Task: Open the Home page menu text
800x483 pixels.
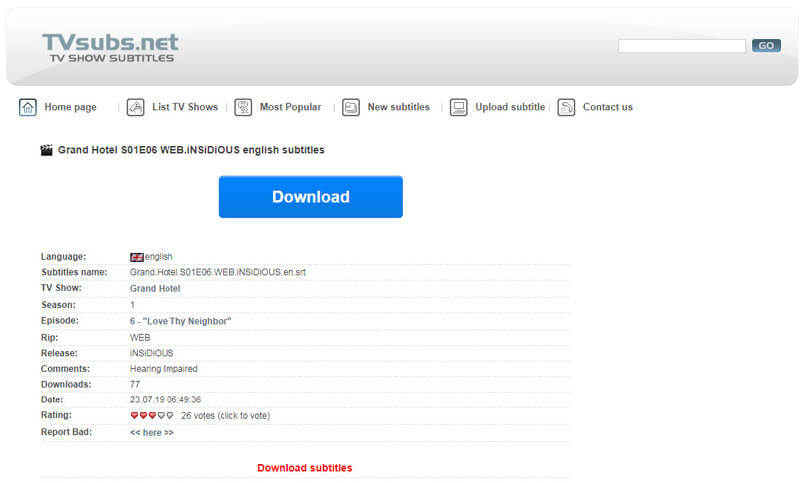Action: point(70,107)
